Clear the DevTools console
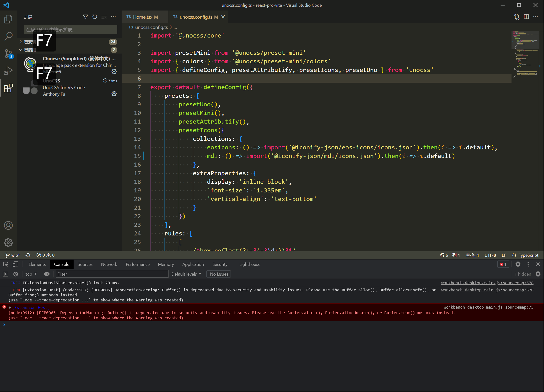544x392 pixels. [x=16, y=274]
